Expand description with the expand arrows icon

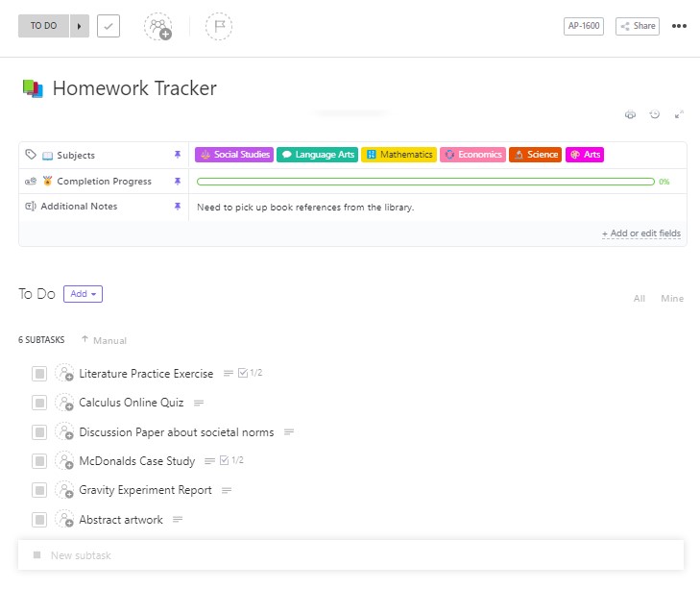[679, 114]
